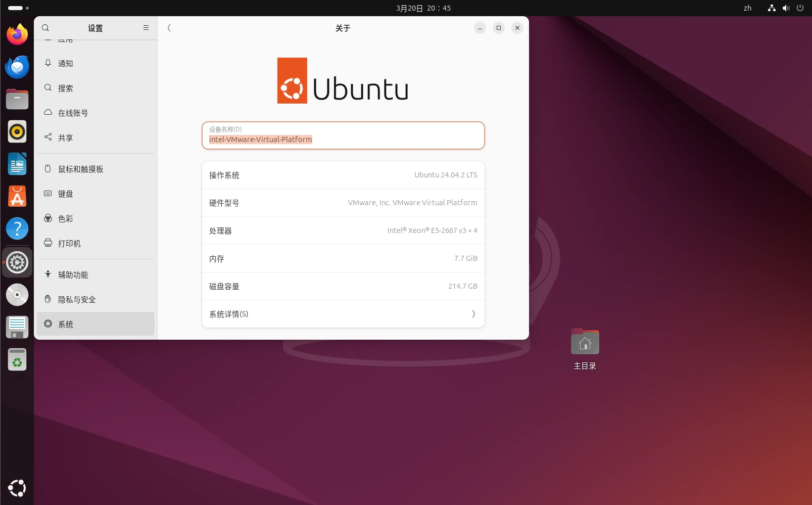Screen dimensions: 812x505
Task: Open the clock showing 3月20日 20:45
Action: pos(423,8)
